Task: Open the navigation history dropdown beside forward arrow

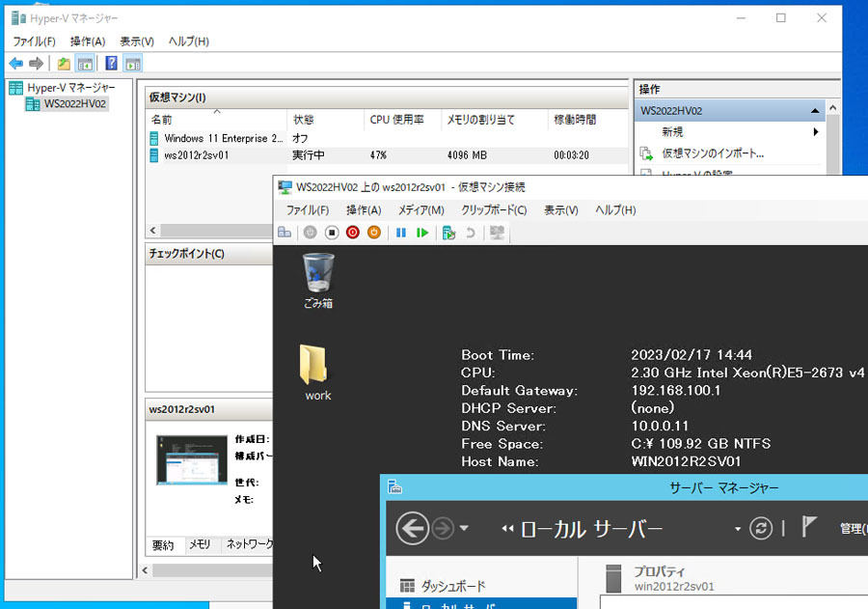Action: 464,528
